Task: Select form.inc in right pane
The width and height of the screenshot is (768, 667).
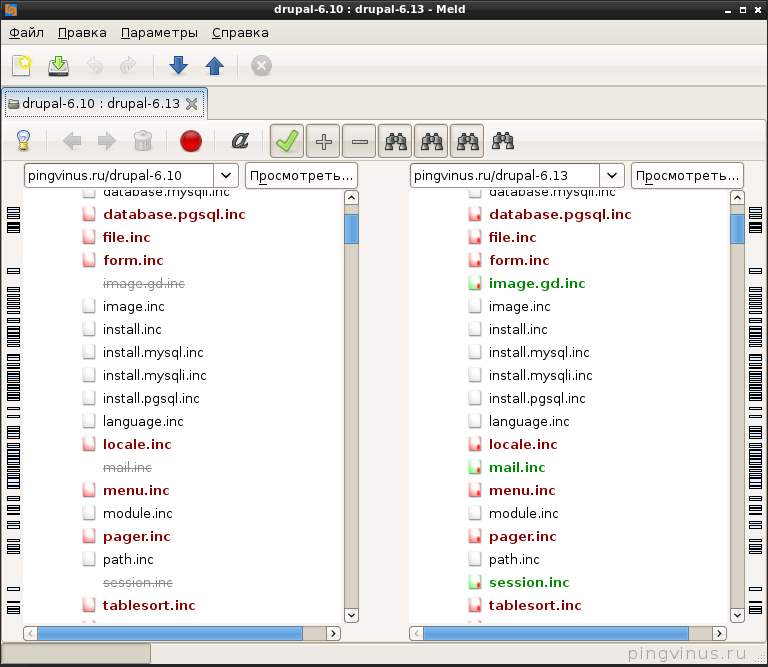Action: (519, 260)
